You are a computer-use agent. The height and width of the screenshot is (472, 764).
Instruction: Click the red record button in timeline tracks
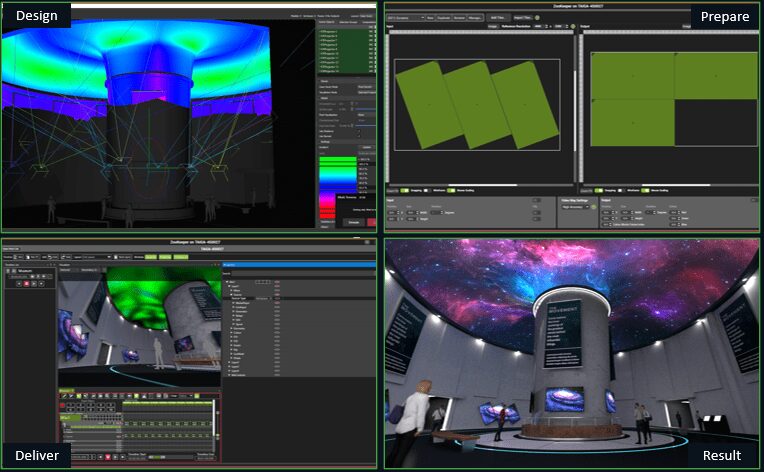[62, 405]
